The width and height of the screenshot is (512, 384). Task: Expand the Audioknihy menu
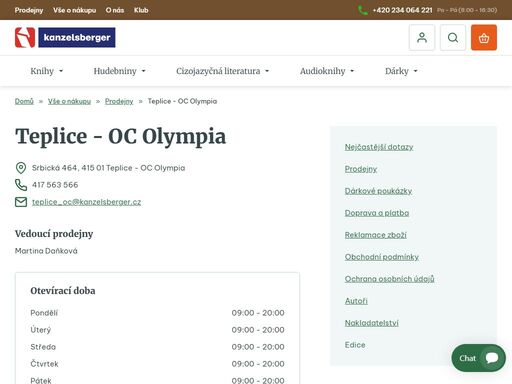point(327,71)
